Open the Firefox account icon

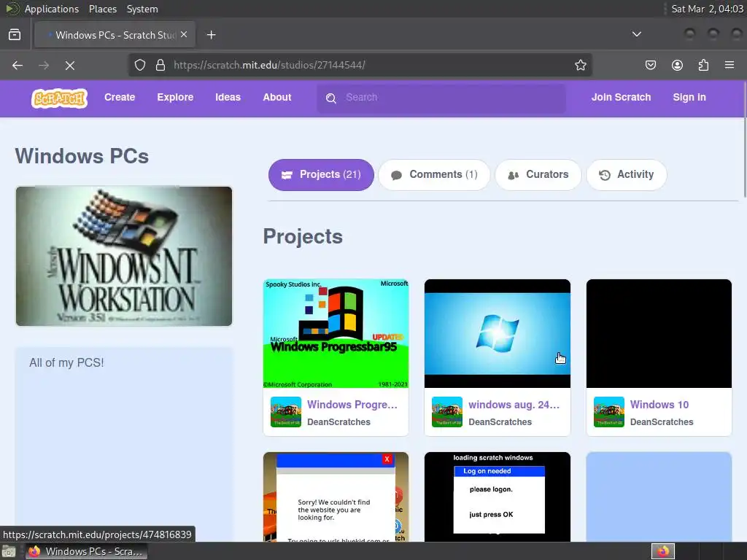tap(677, 65)
